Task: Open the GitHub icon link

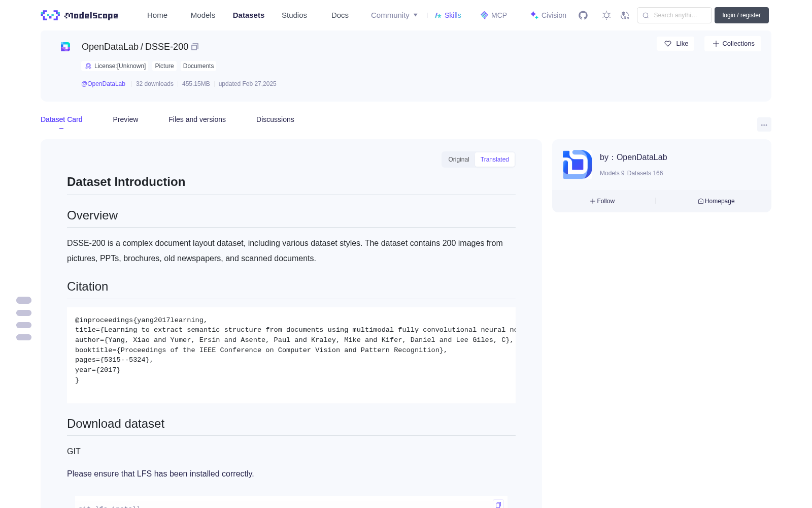Action: click(x=583, y=15)
